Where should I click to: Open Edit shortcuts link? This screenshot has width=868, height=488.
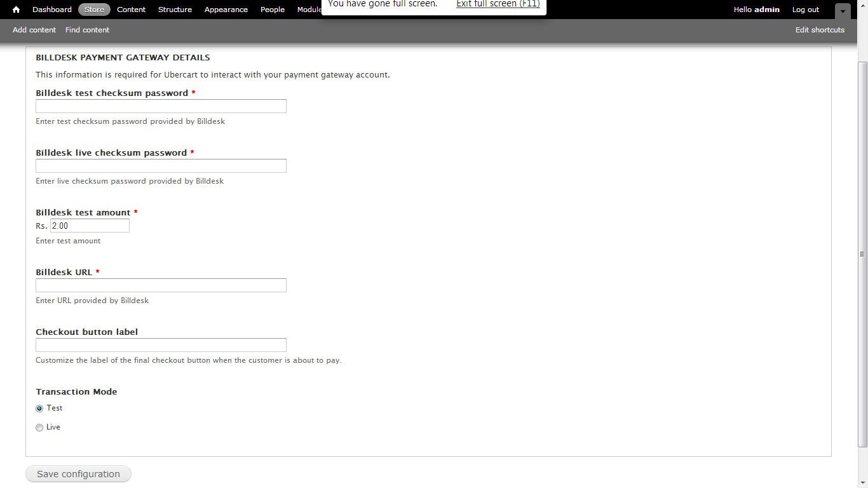[x=820, y=30]
